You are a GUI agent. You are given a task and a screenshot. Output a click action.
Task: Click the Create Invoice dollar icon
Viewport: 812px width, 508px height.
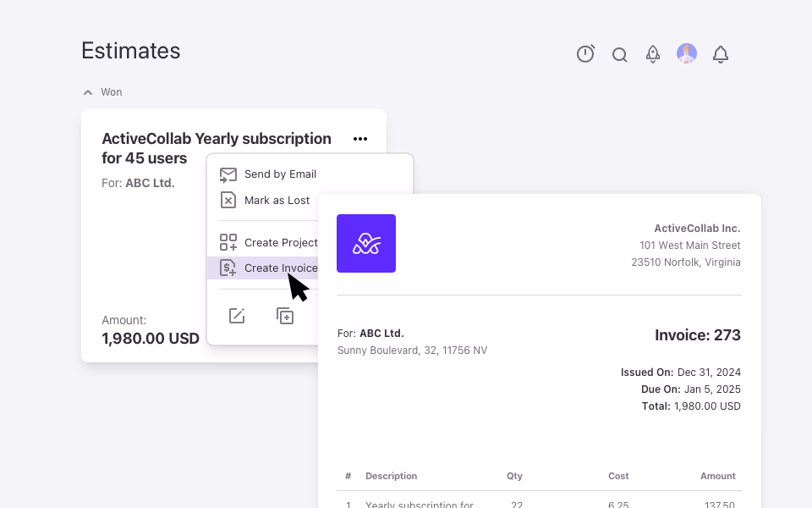pyautogui.click(x=228, y=268)
